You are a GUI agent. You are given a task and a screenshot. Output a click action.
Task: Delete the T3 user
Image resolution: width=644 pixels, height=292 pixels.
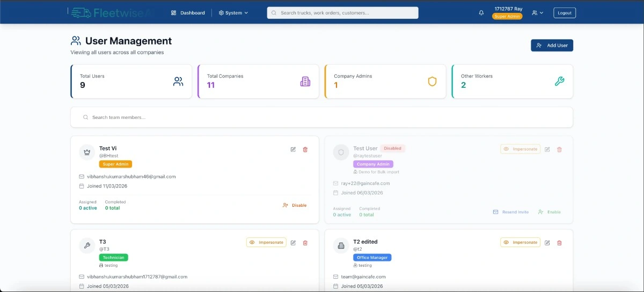coord(305,243)
